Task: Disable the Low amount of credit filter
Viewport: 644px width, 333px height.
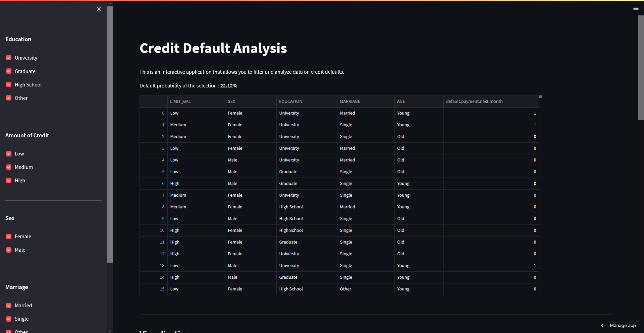Action: [x=8, y=153]
